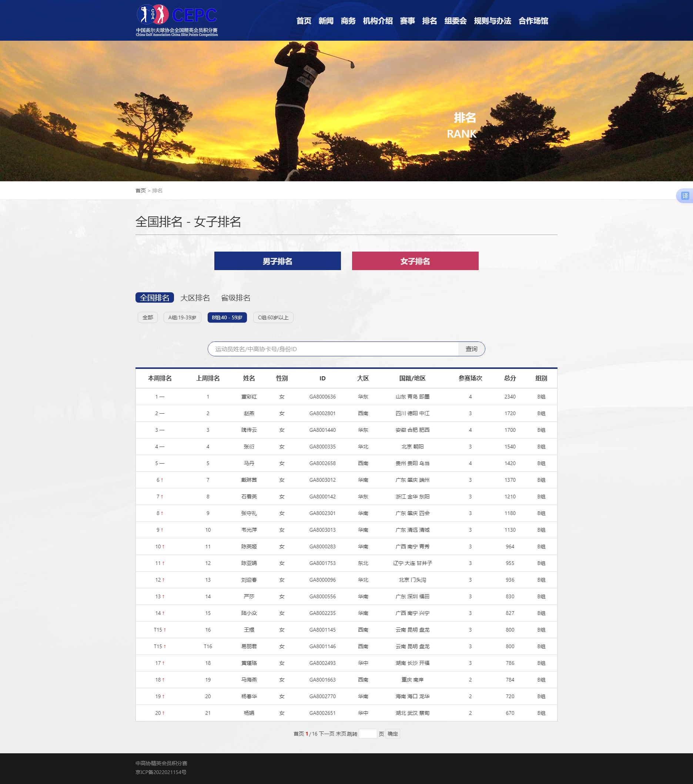693x784 pixels.
Task: Jump to 末页 in pagination
Action: [x=341, y=734]
